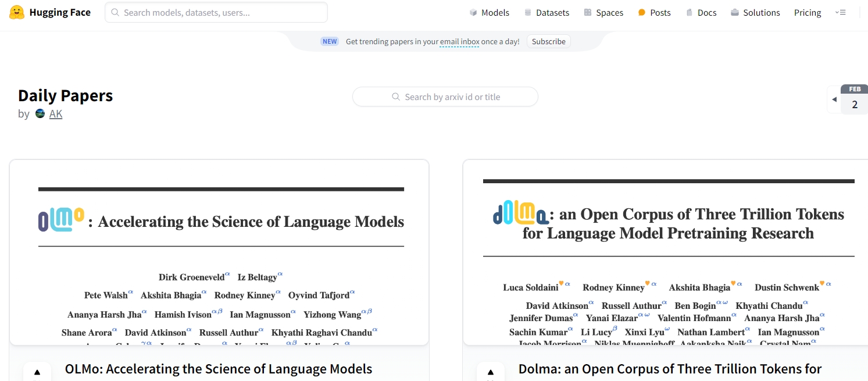Upvote the Dolma paper
Viewport: 868px width, 381px height.
(491, 372)
